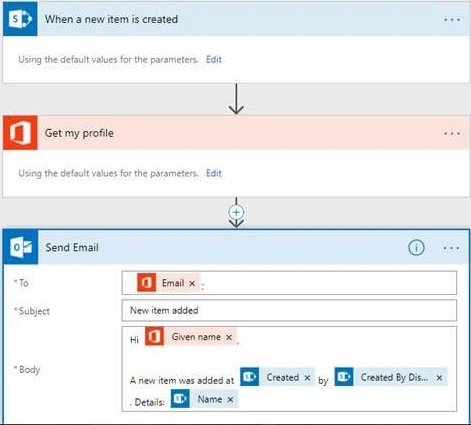Remove Given name token from Body
Screen dimensions: 471x425
tap(229, 337)
